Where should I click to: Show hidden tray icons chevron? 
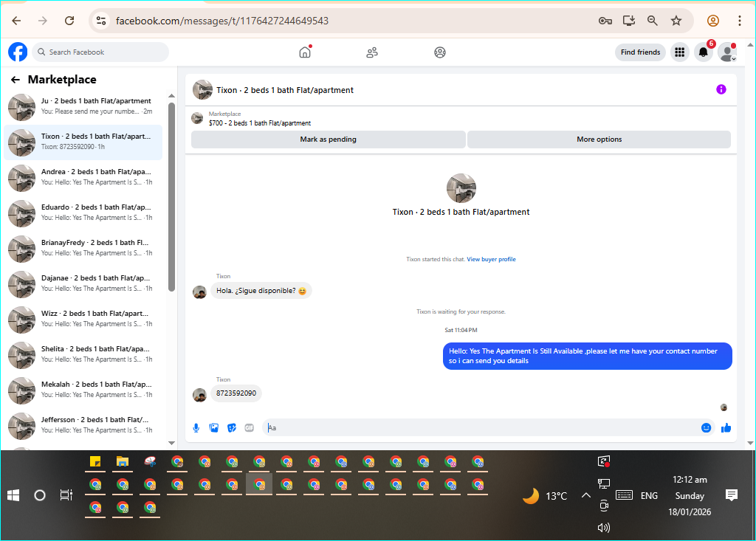(585, 495)
